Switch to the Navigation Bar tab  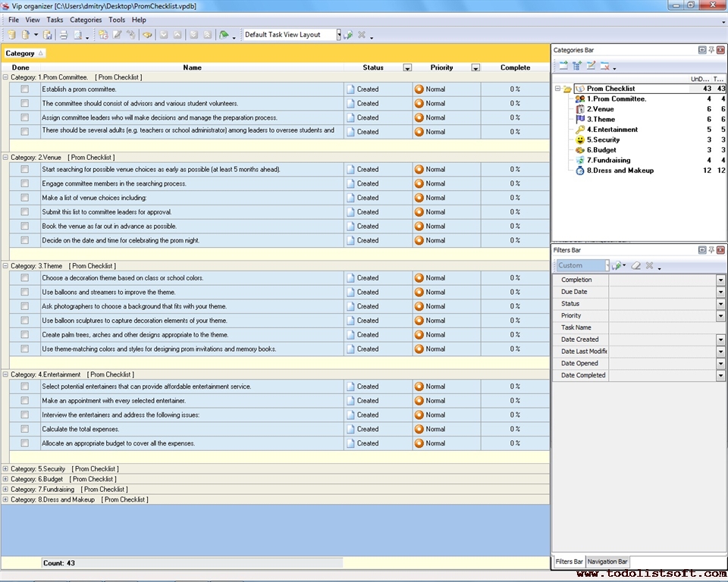click(608, 562)
